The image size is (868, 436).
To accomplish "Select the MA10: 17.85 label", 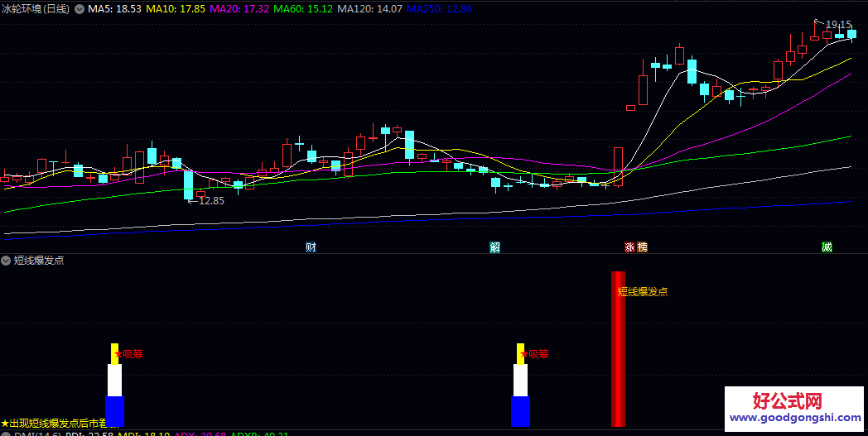I will (x=176, y=9).
